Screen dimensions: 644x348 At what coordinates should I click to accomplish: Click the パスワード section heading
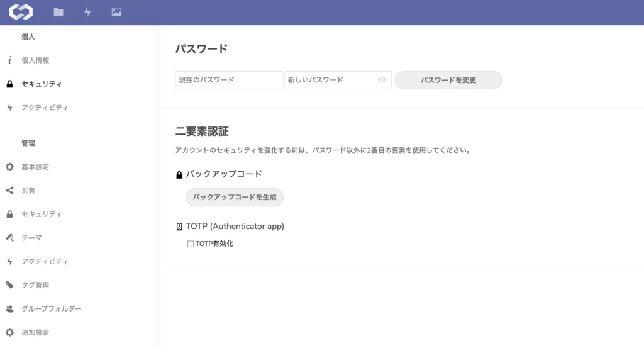tap(201, 49)
